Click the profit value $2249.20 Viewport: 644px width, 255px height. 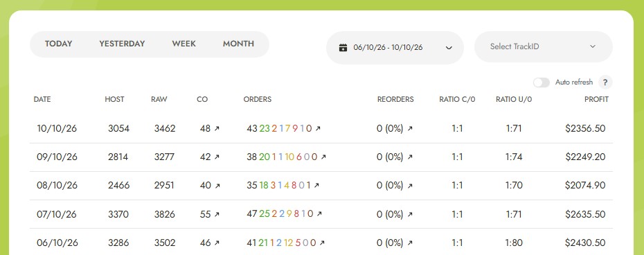[585, 157]
